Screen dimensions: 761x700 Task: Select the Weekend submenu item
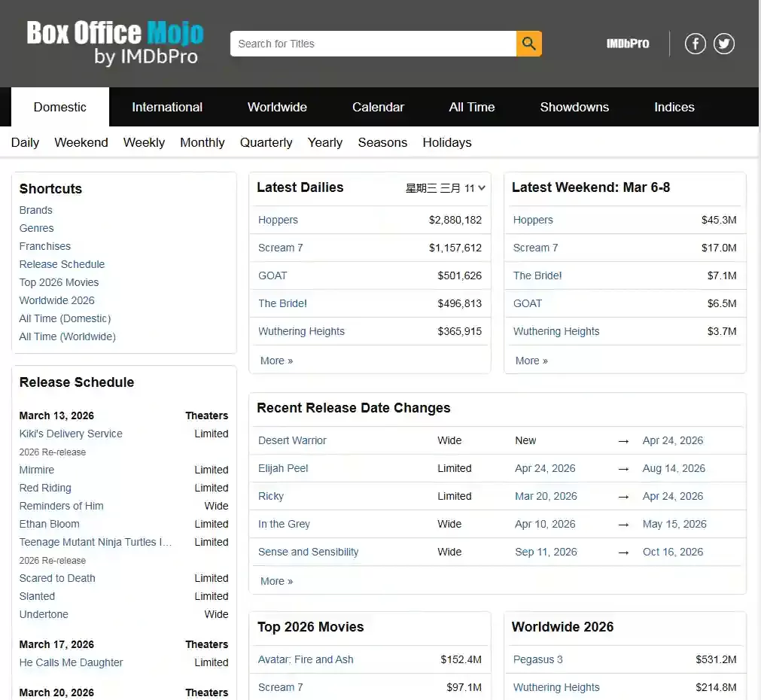(81, 142)
